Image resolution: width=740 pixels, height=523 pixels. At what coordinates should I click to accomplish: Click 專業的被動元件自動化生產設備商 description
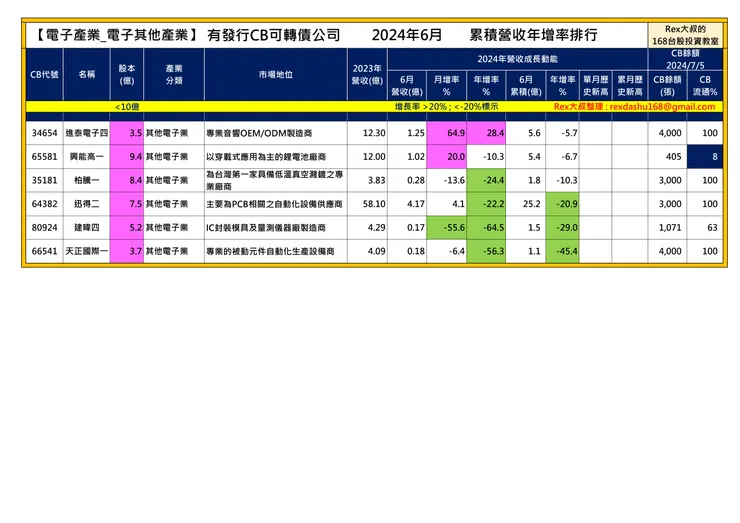pyautogui.click(x=270, y=251)
